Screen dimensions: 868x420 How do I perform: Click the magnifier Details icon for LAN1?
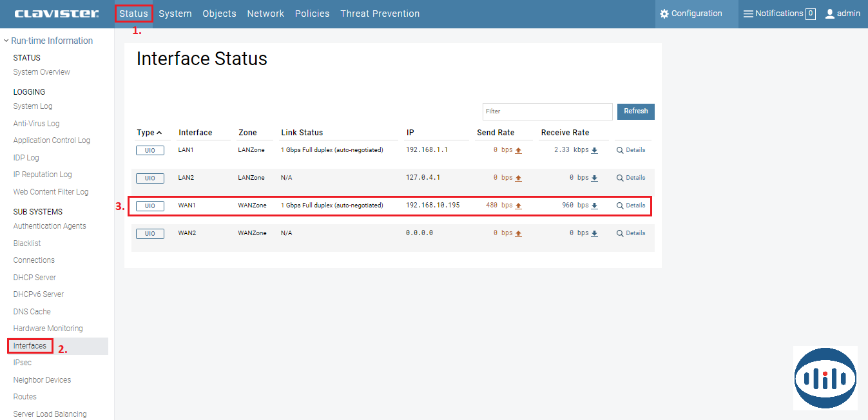tap(620, 150)
